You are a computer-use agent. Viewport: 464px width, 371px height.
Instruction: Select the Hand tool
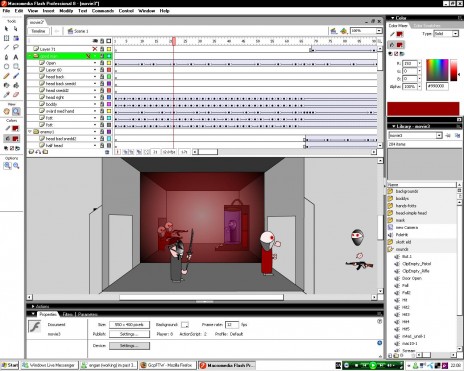click(x=7, y=111)
